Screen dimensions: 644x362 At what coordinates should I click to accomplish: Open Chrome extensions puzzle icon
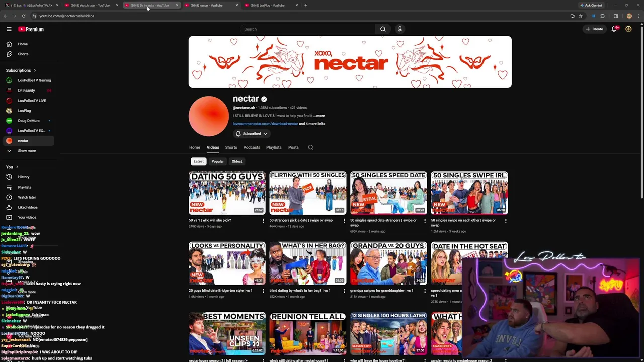[x=602, y=16]
